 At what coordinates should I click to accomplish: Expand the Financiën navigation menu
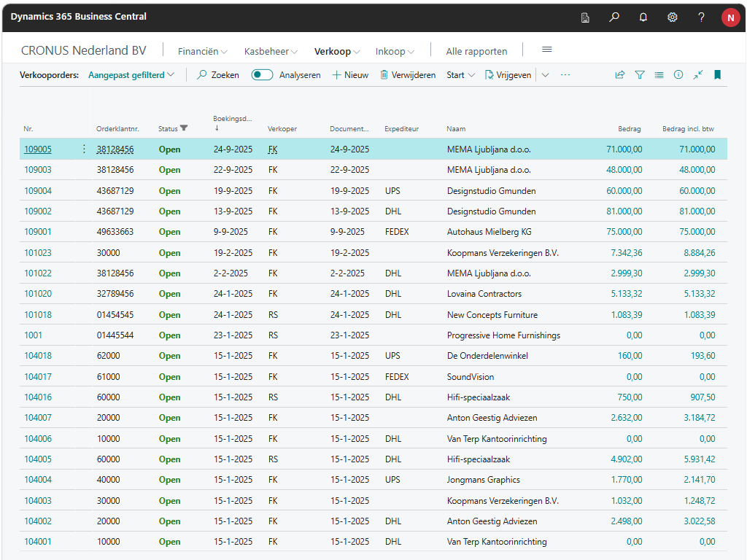[x=202, y=51]
